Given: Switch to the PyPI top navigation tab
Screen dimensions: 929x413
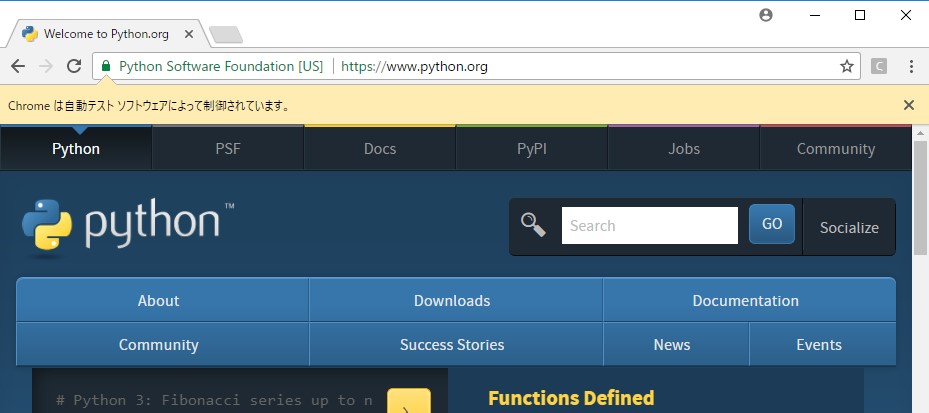Looking at the screenshot, I should [532, 148].
